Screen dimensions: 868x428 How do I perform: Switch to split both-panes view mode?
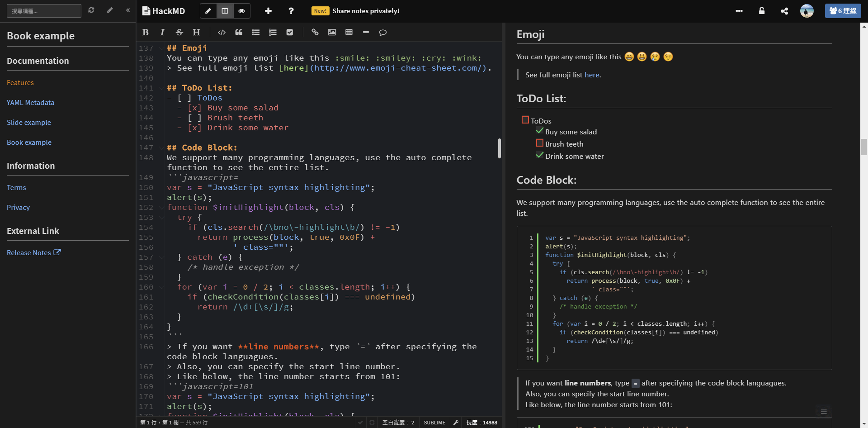click(x=225, y=11)
